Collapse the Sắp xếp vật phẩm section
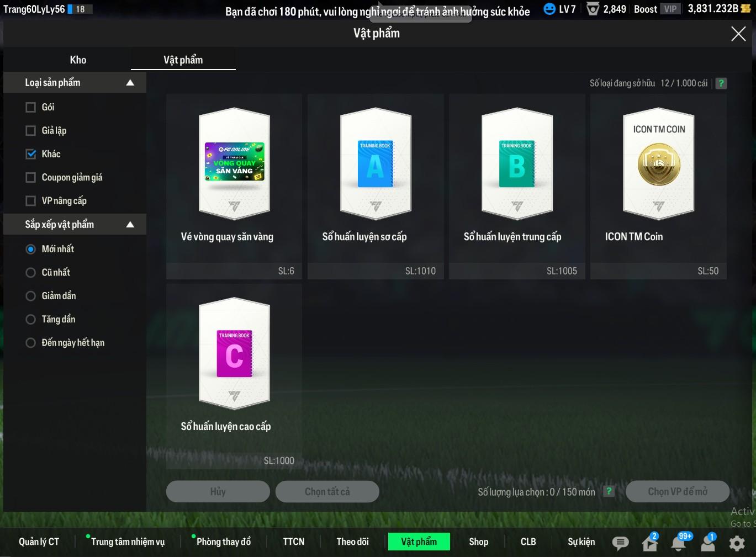756x557 pixels. tap(130, 225)
